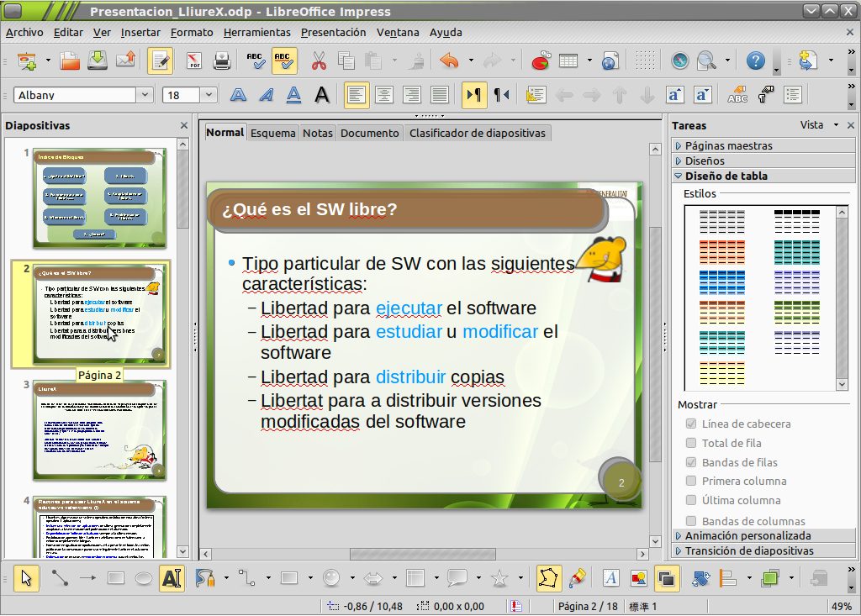Activate the Edit Points tool
The width and height of the screenshot is (861, 616).
pyautogui.click(x=548, y=578)
